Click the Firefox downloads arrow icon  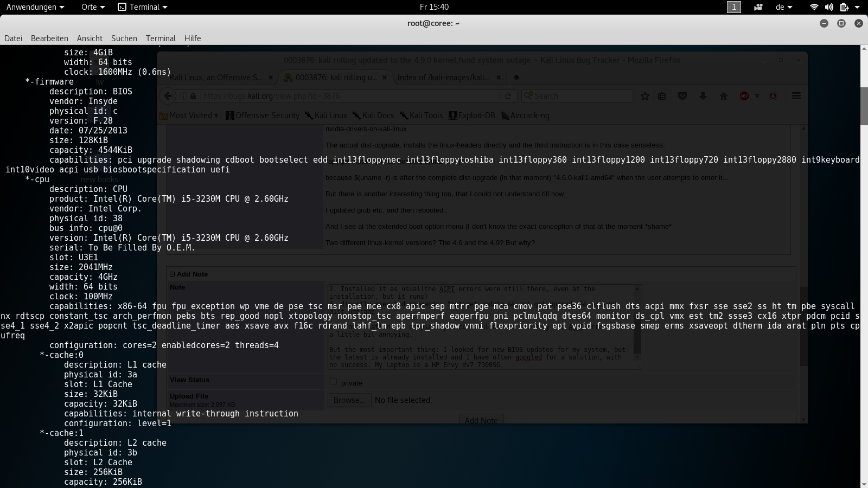point(703,96)
